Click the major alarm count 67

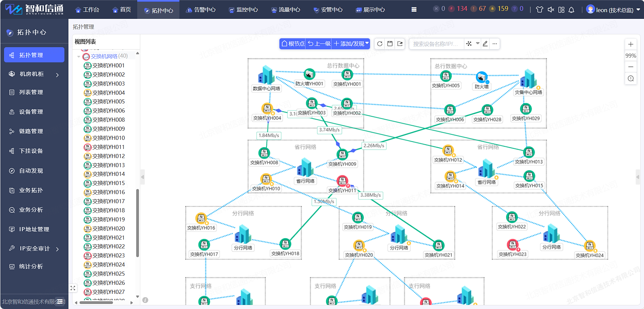pyautogui.click(x=478, y=9)
